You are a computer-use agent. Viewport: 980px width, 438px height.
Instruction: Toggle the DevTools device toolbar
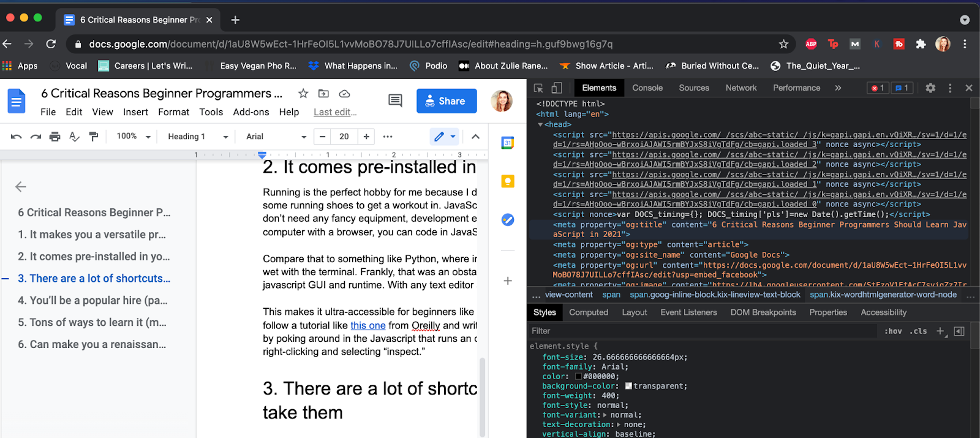click(557, 88)
